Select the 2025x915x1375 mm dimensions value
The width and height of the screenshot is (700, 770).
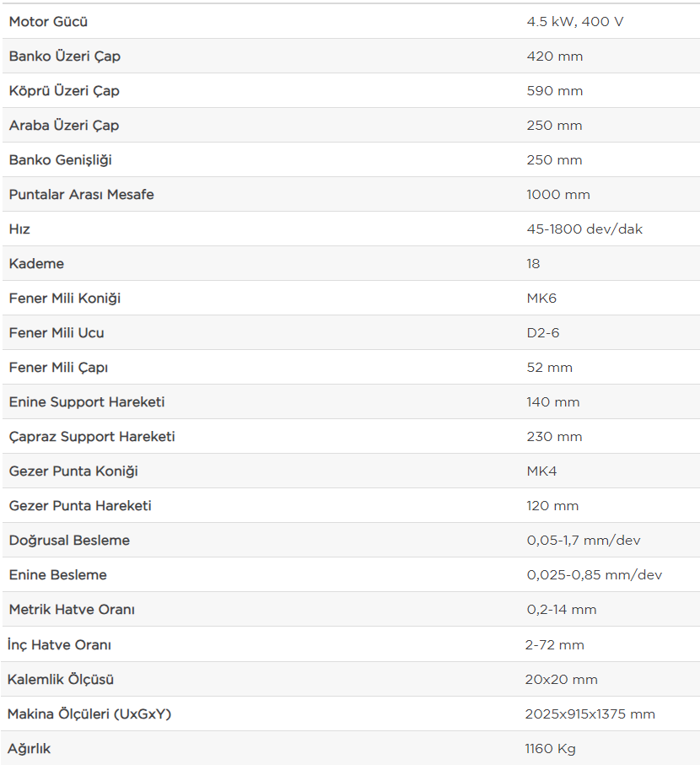pyautogui.click(x=590, y=714)
